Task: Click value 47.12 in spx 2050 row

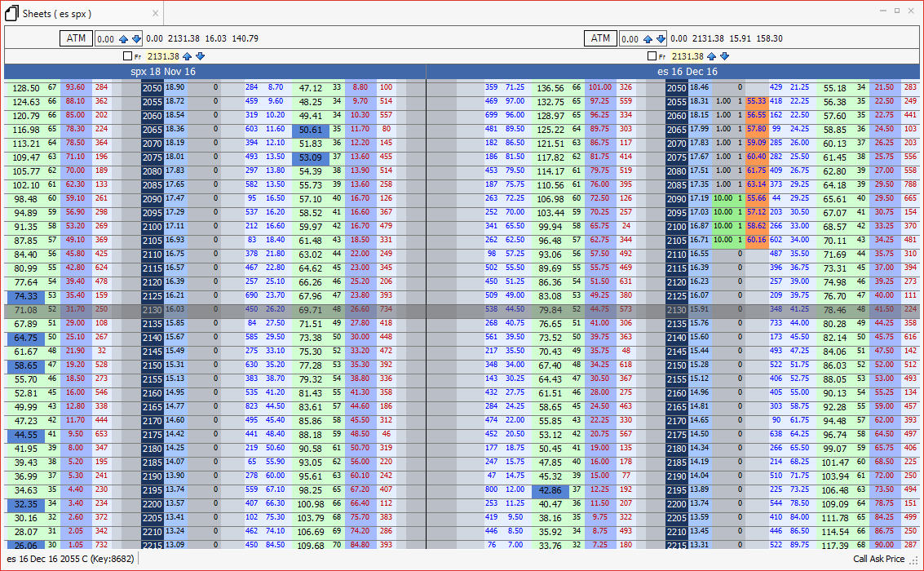Action: pos(311,88)
